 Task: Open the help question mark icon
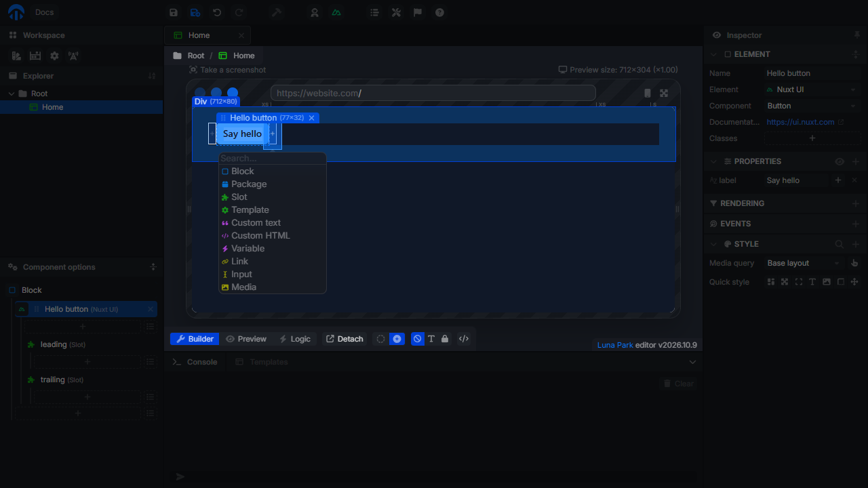click(439, 12)
